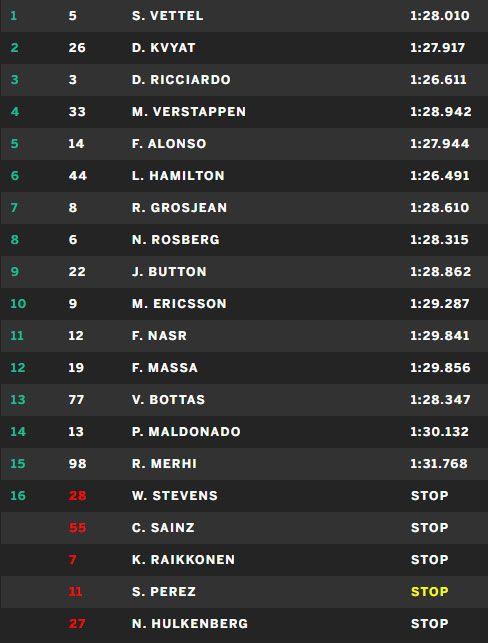This screenshot has width=488, height=643.
Task: Select N. HULKENBERG red number 27
Action: [x=77, y=624]
